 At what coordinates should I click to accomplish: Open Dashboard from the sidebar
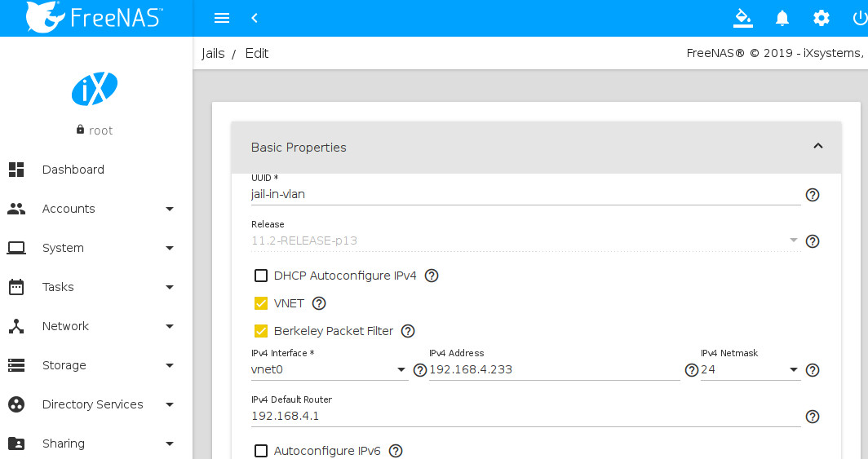(73, 170)
